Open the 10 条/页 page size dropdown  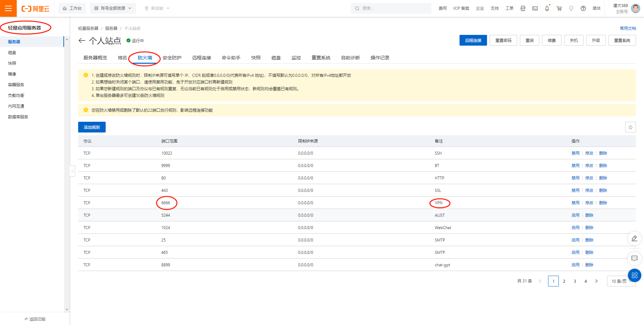(621, 281)
